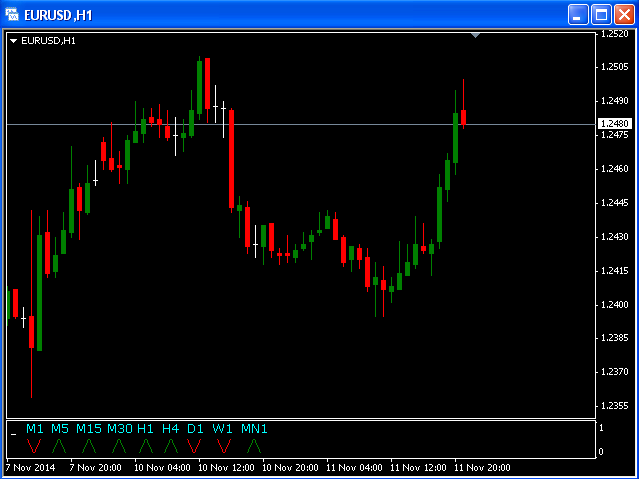Click the green up arrow under M5
Viewport: 640px width, 480px height.
(x=59, y=446)
